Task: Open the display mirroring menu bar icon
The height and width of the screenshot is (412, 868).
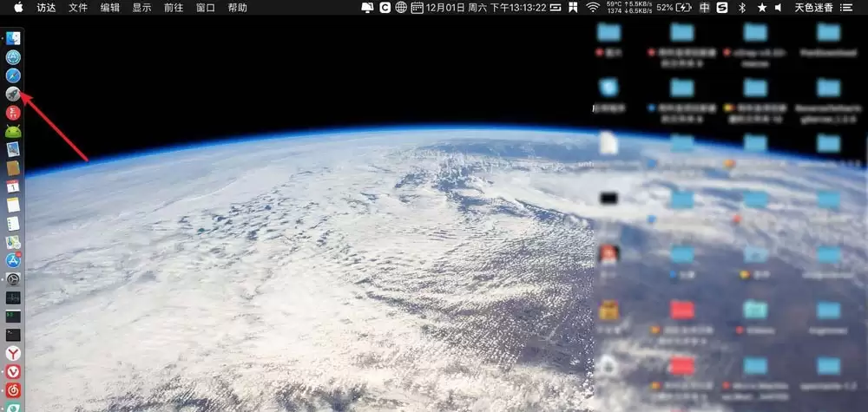Action: 367,7
